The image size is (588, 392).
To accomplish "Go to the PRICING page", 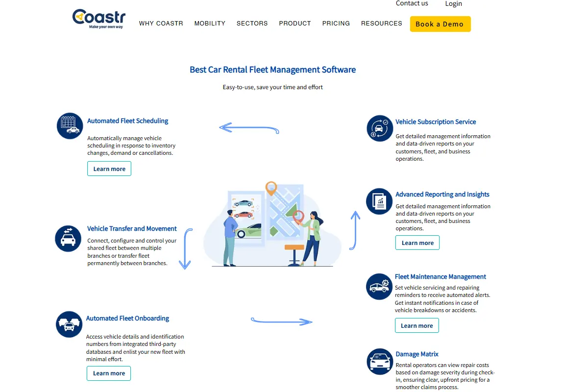I will [336, 23].
